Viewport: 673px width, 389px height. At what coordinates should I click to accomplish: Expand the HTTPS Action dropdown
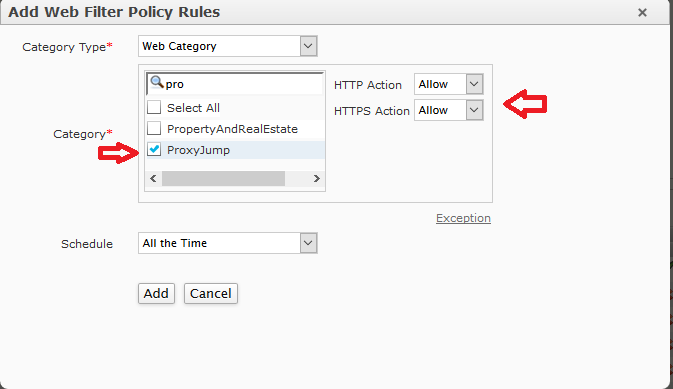(449, 110)
